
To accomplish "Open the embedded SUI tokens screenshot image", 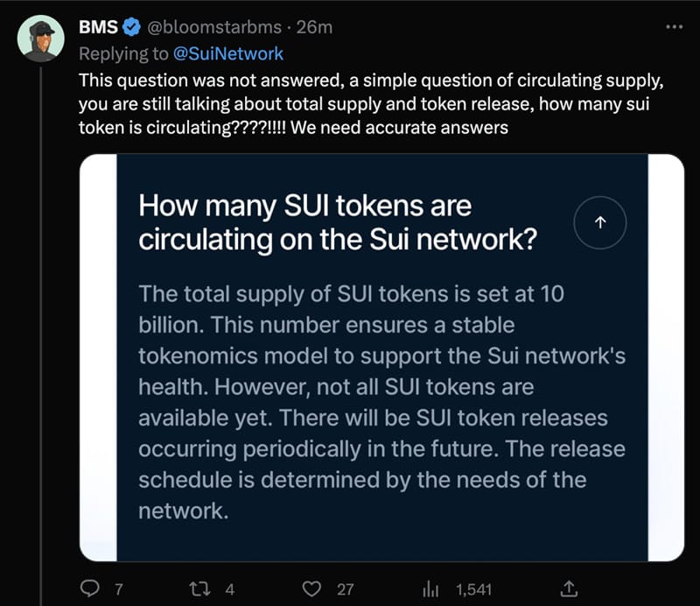I will pos(381,357).
